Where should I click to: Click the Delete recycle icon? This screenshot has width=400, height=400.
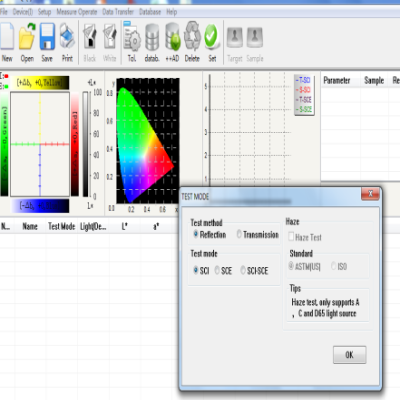[x=192, y=36]
